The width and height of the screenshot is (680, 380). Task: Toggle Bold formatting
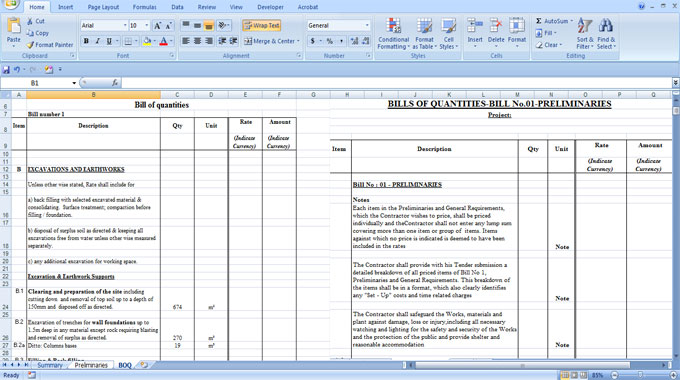pos(86,41)
